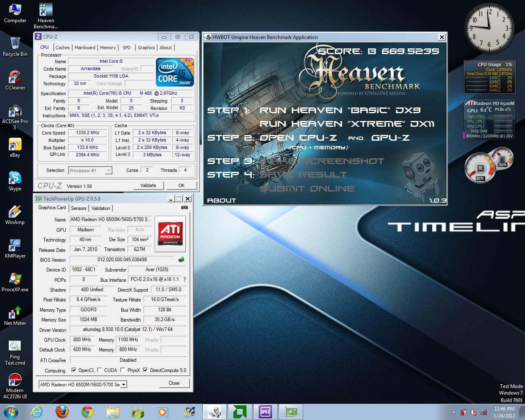Image resolution: width=525 pixels, height=420 pixels.
Task: Click GPU-Z BIOS save chip icon
Action: pos(181,259)
